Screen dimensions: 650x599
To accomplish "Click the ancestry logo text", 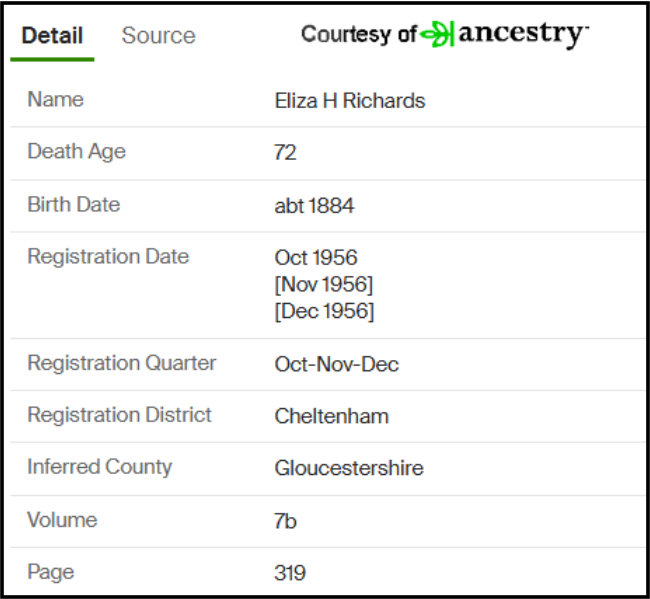I will click(x=524, y=34).
